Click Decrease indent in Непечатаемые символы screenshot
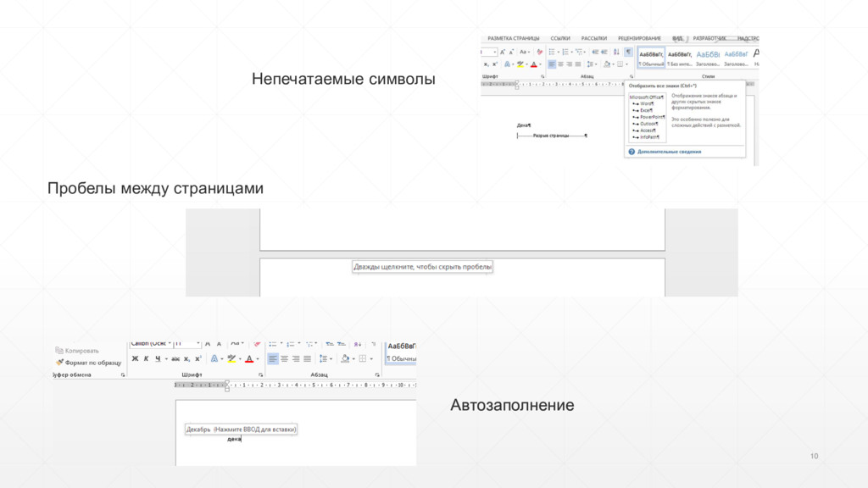Image resolution: width=868 pixels, height=488 pixels. pyautogui.click(x=595, y=52)
